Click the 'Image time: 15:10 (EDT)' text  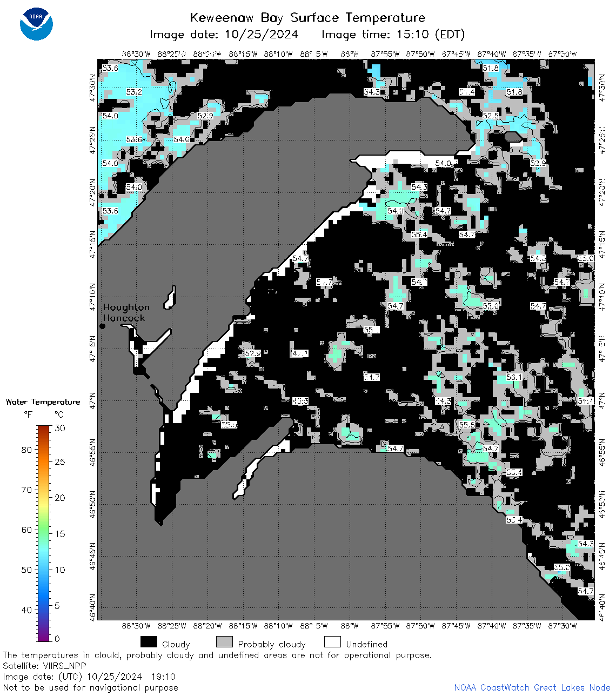pyautogui.click(x=393, y=35)
